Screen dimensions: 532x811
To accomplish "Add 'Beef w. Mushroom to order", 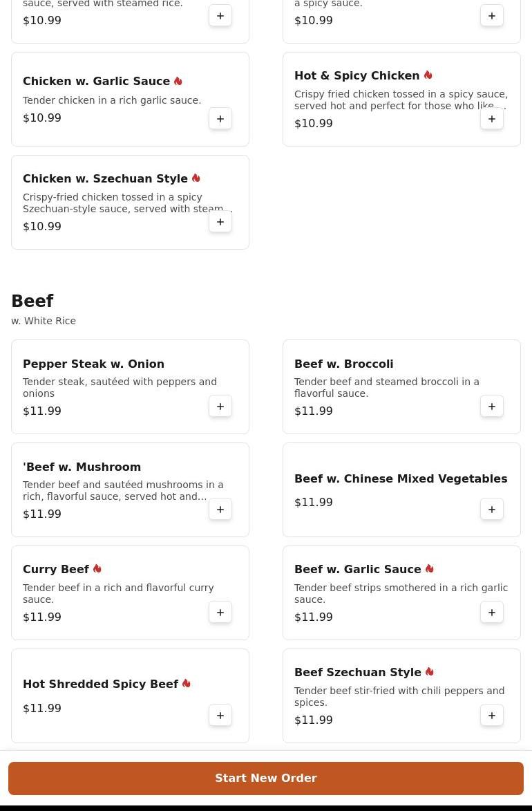I will pos(220,510).
